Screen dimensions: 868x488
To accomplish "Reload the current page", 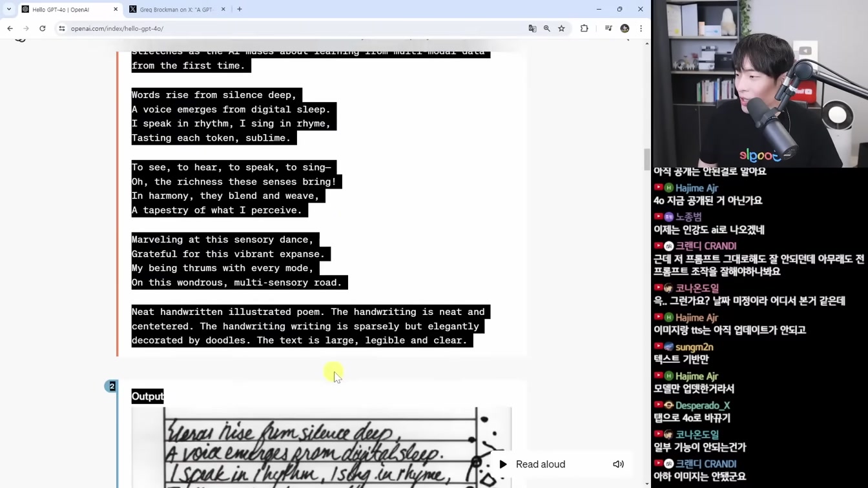I will click(x=43, y=28).
